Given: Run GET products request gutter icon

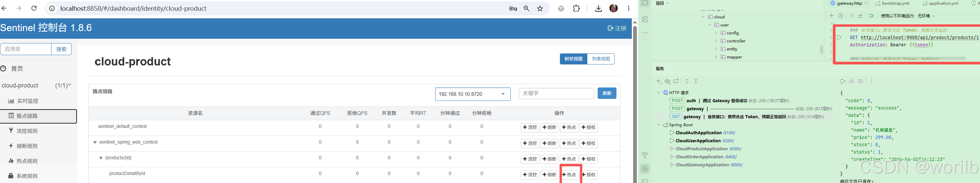Looking at the screenshot, I should [839, 38].
